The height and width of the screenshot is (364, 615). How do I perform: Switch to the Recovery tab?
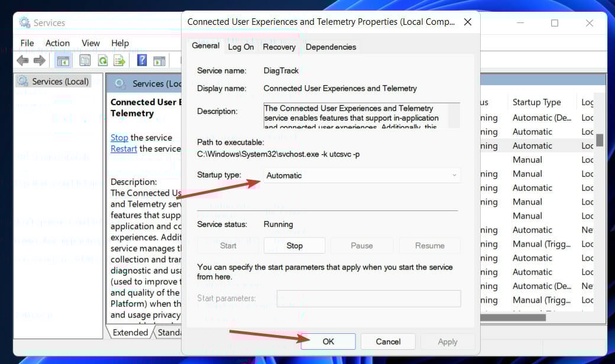tap(279, 47)
